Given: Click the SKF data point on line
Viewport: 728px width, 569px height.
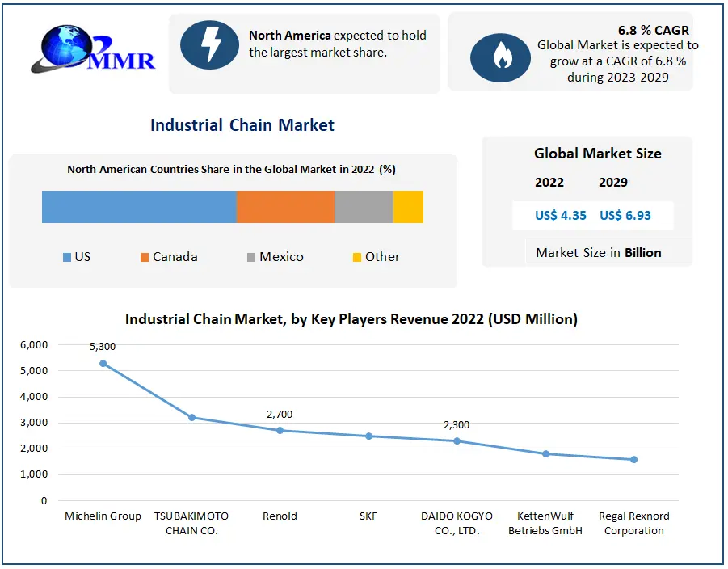Looking at the screenshot, I should coord(368,436).
